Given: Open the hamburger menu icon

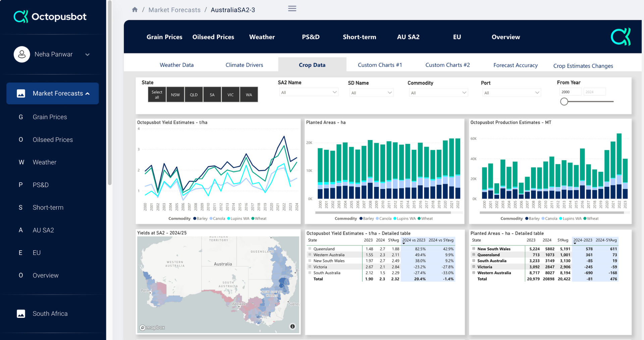Looking at the screenshot, I should (292, 9).
